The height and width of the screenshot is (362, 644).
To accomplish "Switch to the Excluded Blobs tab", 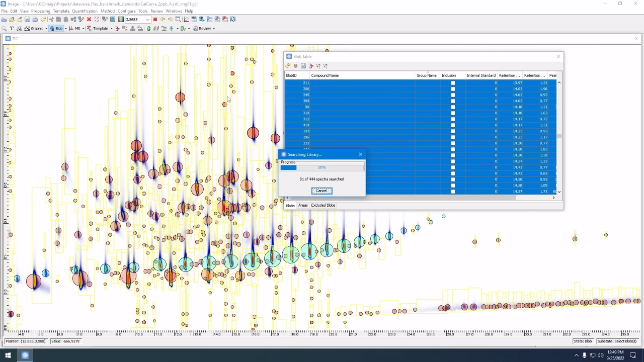I will coord(323,205).
